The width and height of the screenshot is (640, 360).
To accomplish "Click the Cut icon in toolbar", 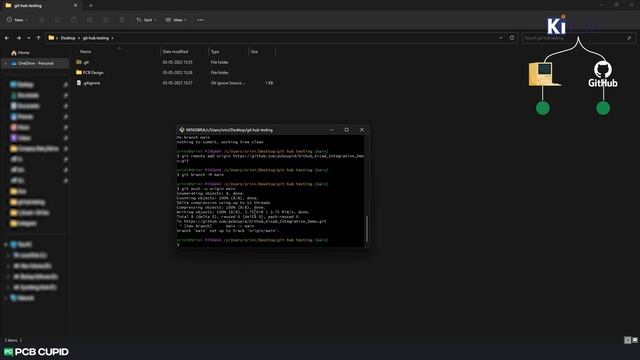I will tap(42, 20).
